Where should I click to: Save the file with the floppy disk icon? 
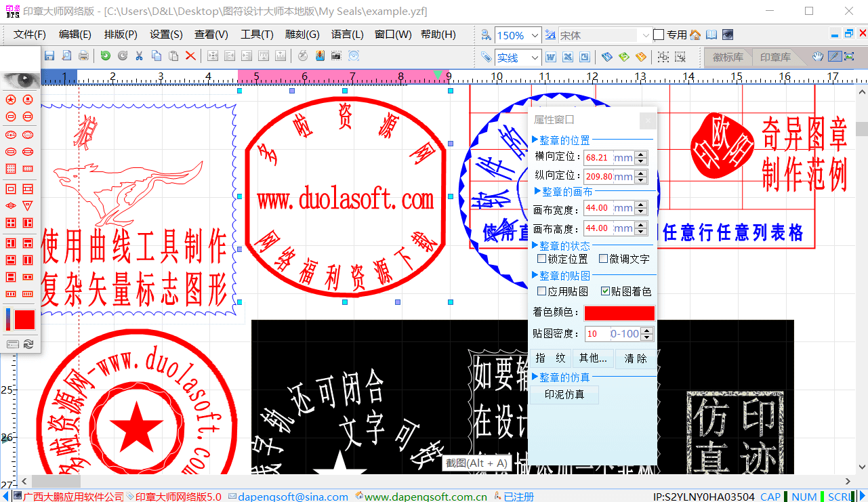point(49,56)
